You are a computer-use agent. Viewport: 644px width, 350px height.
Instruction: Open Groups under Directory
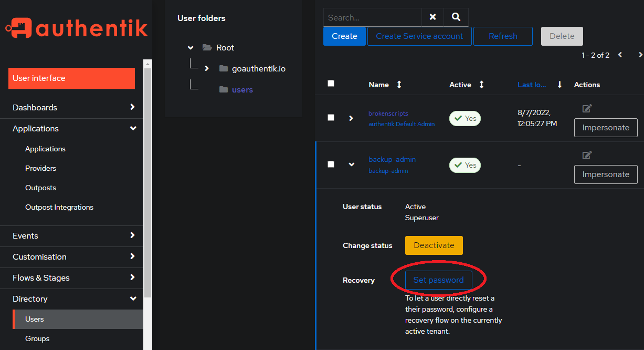pos(37,338)
